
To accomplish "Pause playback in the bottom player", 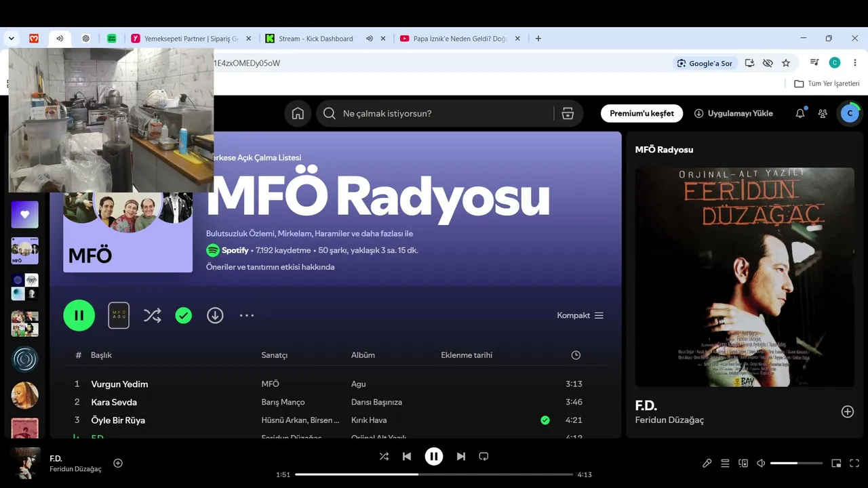I will (434, 456).
